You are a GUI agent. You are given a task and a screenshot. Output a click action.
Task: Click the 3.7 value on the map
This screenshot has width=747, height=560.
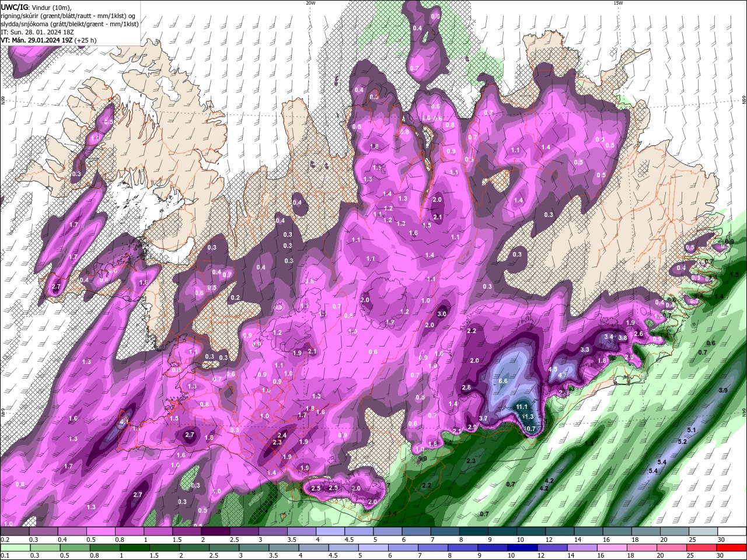point(483,418)
